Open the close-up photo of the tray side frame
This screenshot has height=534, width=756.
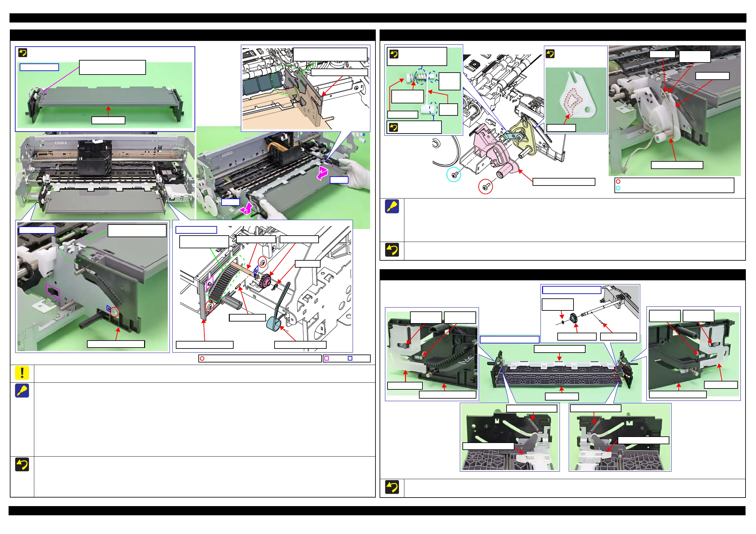(93, 286)
